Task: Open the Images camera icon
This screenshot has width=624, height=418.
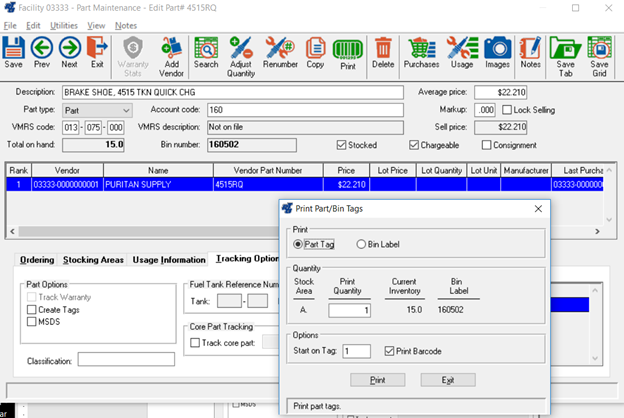Action: coord(497,52)
